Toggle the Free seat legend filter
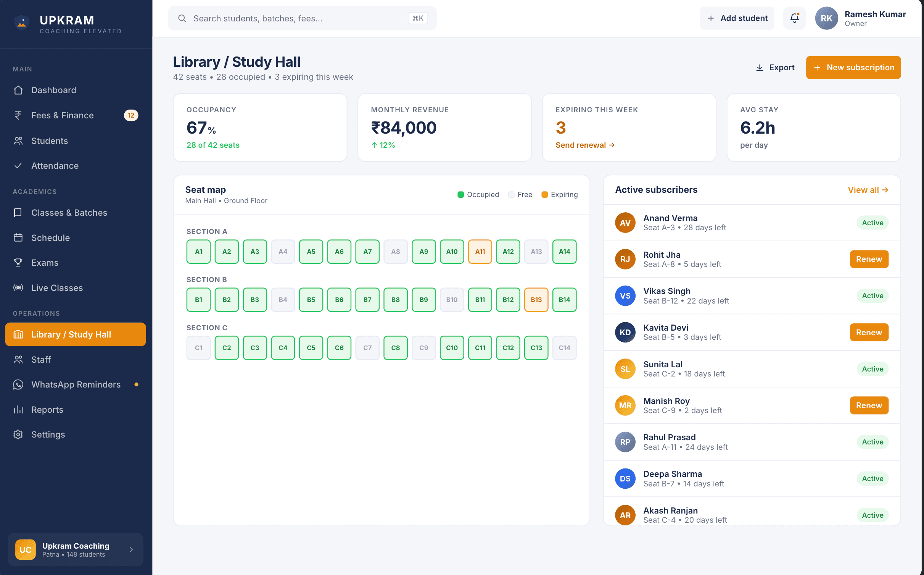 tap(520, 194)
